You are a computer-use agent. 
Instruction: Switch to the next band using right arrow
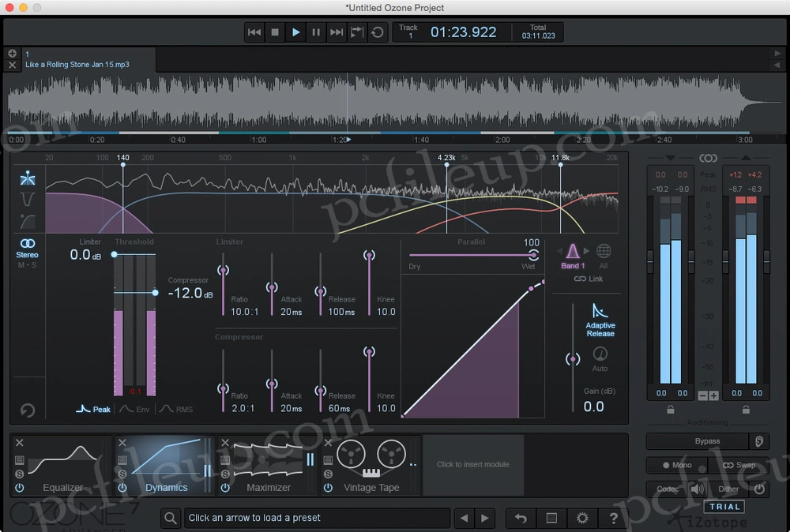pyautogui.click(x=588, y=252)
